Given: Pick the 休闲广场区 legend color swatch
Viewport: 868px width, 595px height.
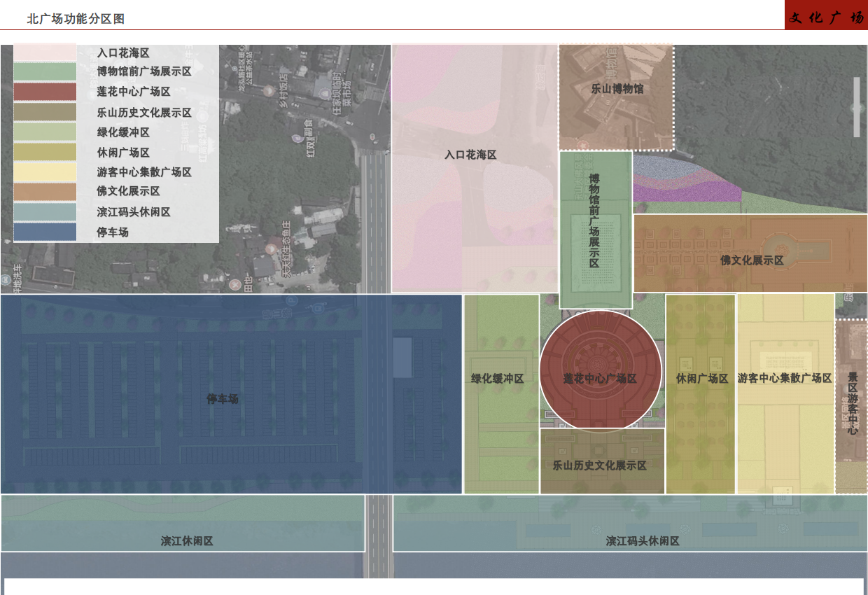Looking at the screenshot, I should [45, 152].
